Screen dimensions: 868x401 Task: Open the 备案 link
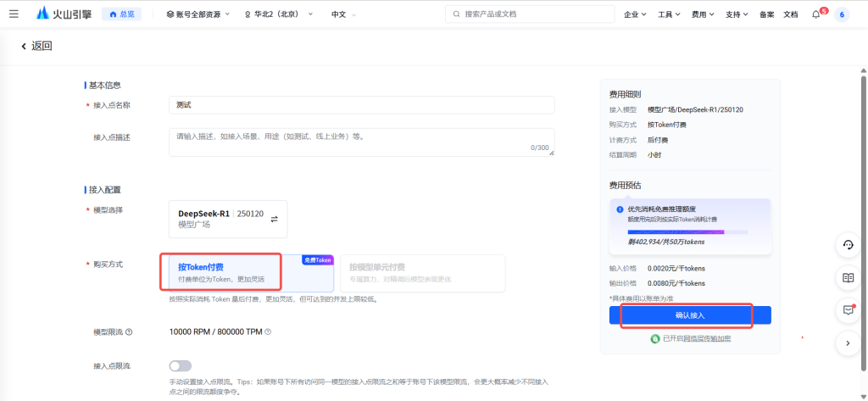766,14
